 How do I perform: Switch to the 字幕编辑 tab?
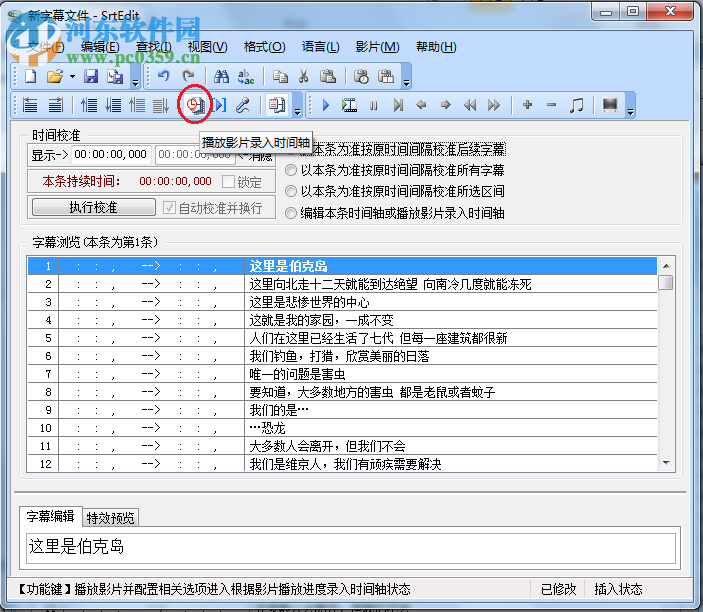50,516
